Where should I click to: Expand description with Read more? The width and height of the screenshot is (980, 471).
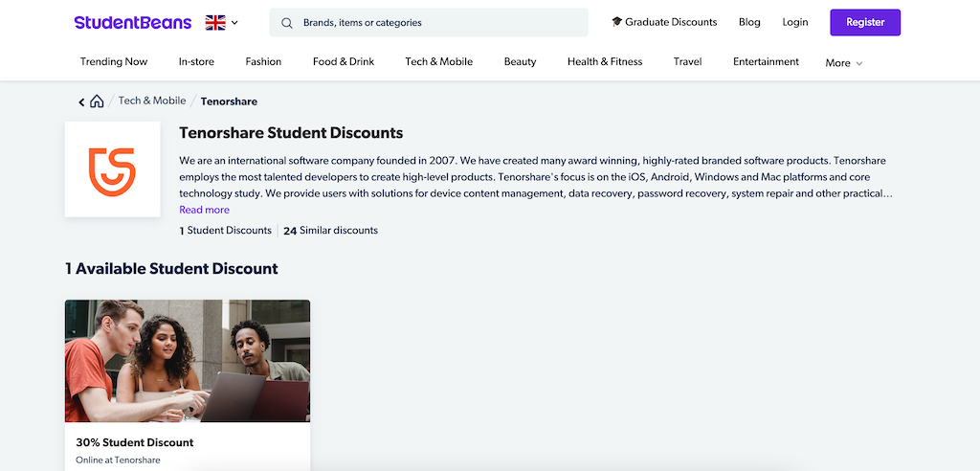tap(204, 210)
